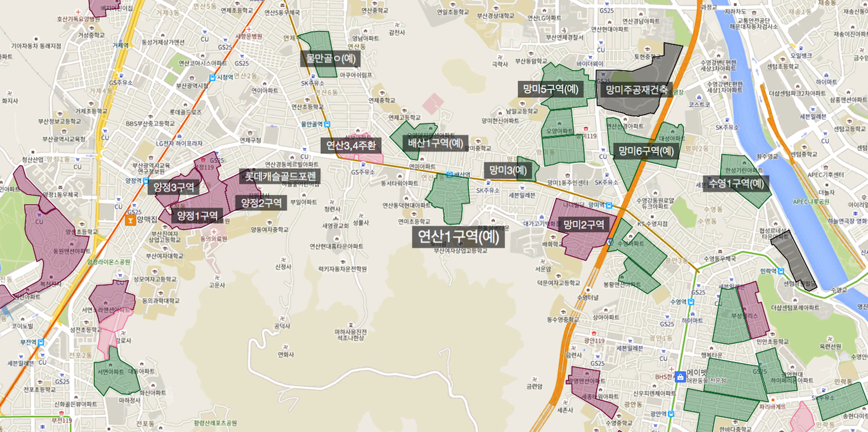Select the large 연산1구역(예) label
This screenshot has width=868, height=432.
point(458,236)
